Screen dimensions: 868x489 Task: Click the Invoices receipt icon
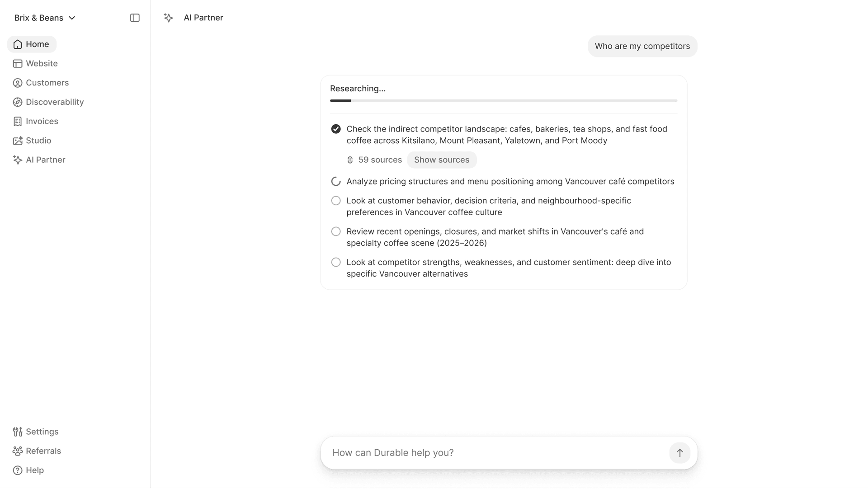18,122
